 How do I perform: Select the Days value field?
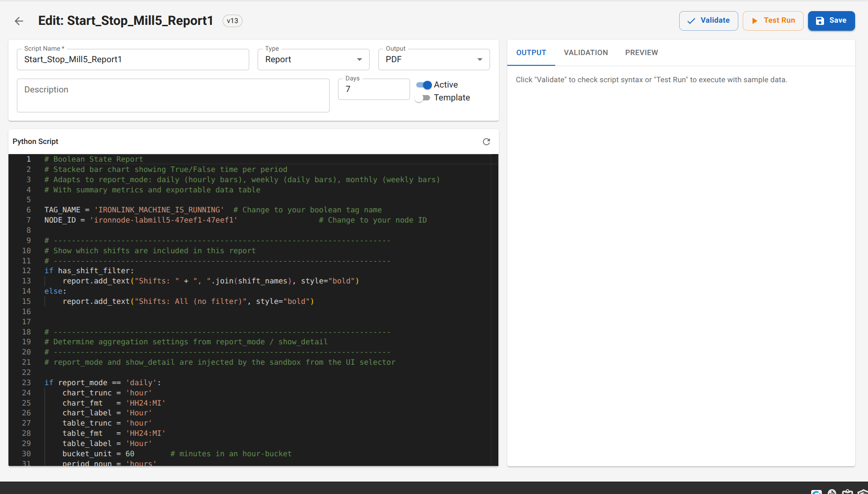(374, 89)
